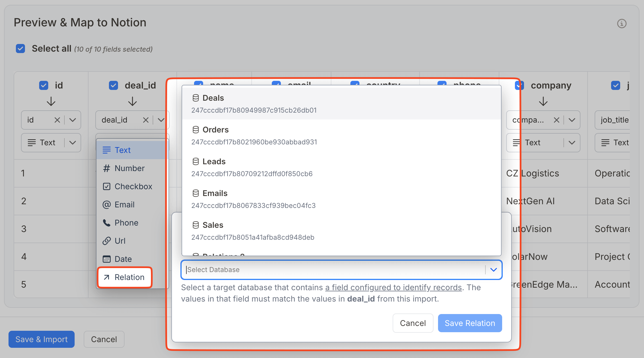Screen dimensions: 644x358
Task: Expand the company Text type dropdown
Action: 572,143
